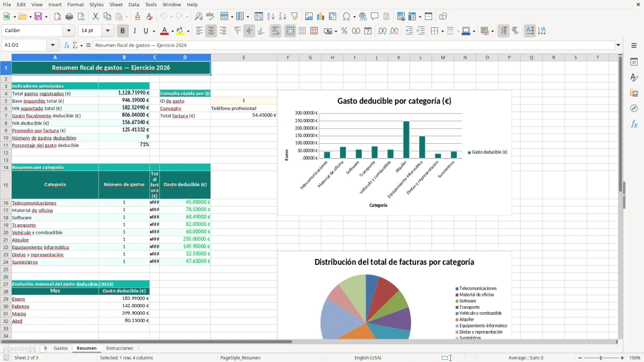Click the Function Wizard fx button
644x362 pixels.
[67, 46]
